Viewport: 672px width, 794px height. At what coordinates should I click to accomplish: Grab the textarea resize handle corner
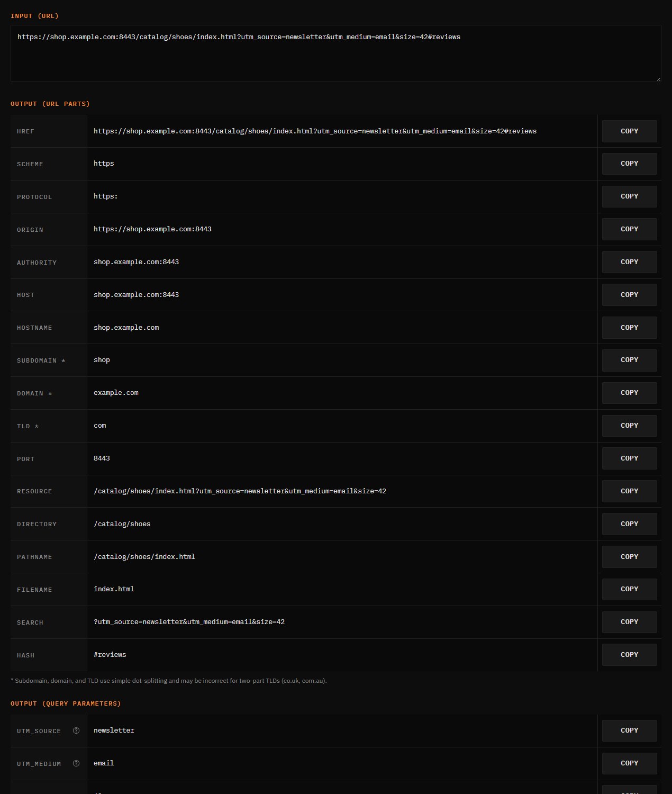[x=658, y=79]
